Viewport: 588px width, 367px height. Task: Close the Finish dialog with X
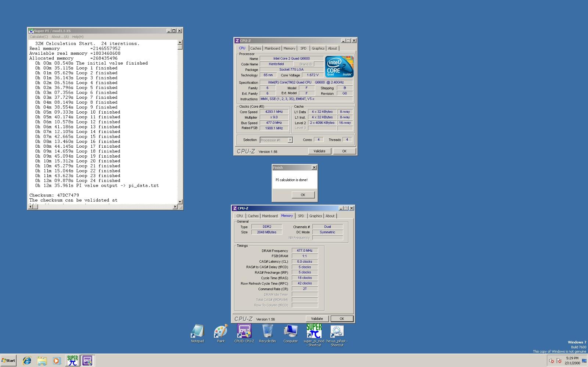click(x=314, y=168)
